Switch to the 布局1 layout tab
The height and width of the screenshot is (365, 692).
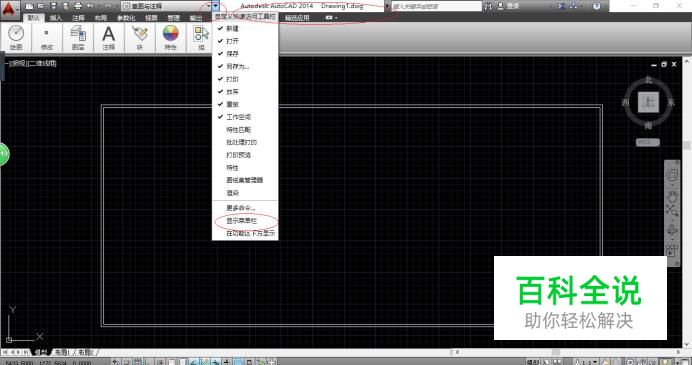pyautogui.click(x=63, y=352)
